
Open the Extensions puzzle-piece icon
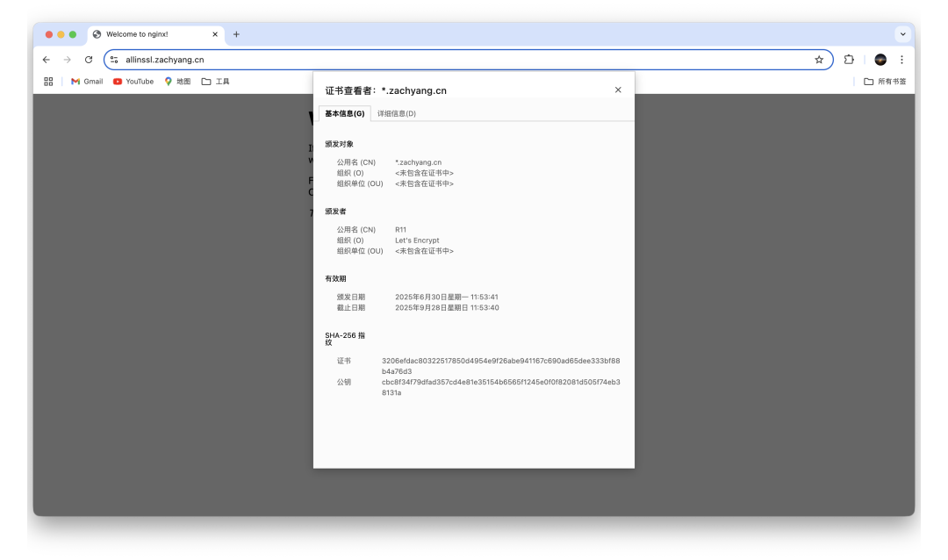point(848,60)
